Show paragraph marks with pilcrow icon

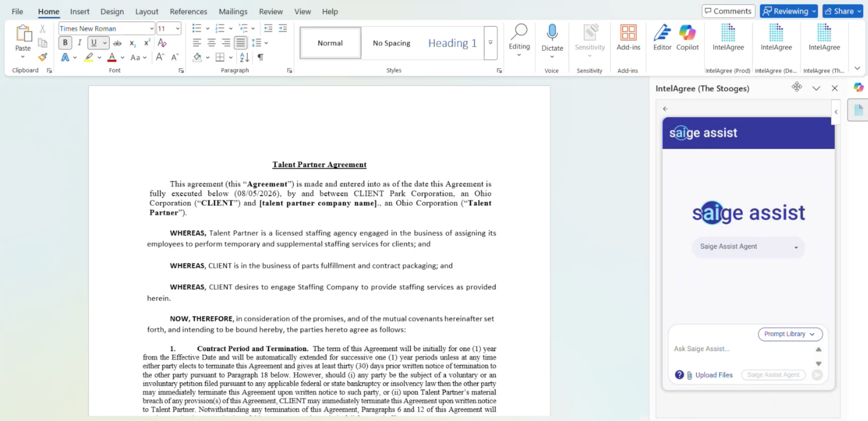(x=261, y=57)
